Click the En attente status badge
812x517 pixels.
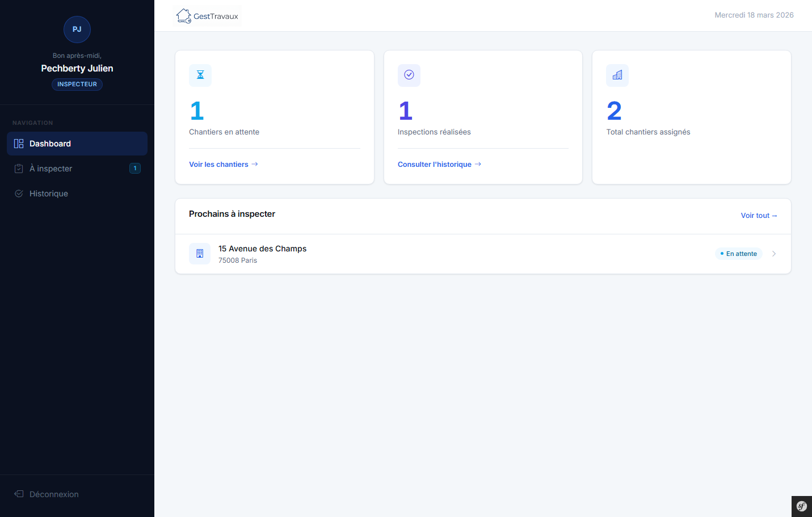click(x=738, y=254)
